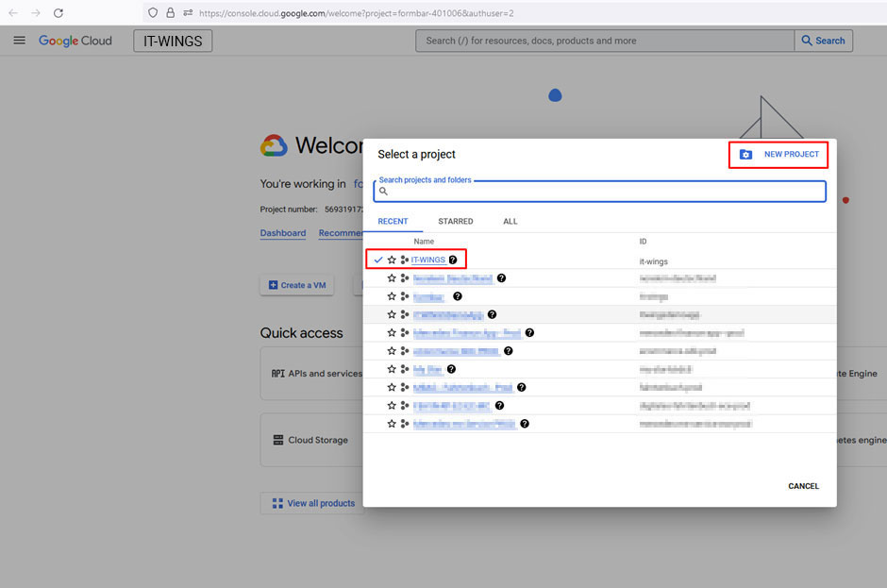The height and width of the screenshot is (588, 887).
Task: Click the Create a VM button
Action: pos(297,285)
